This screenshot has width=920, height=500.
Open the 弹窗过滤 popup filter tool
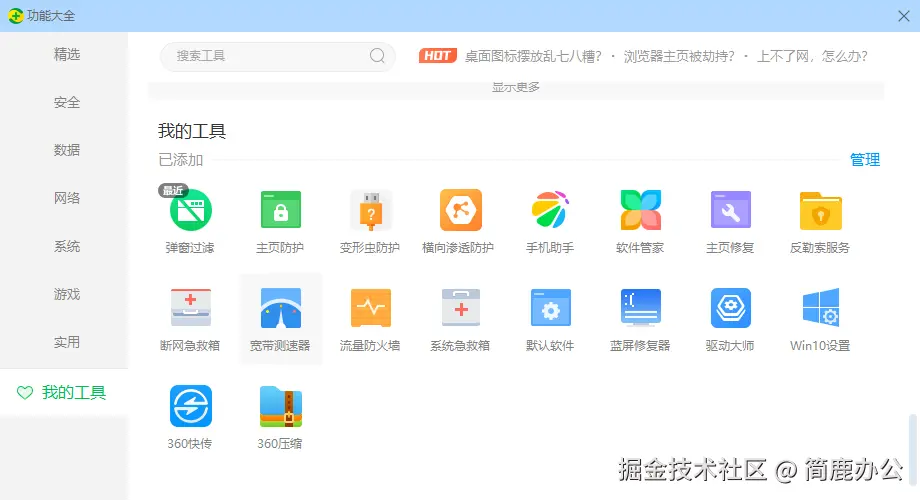191,210
